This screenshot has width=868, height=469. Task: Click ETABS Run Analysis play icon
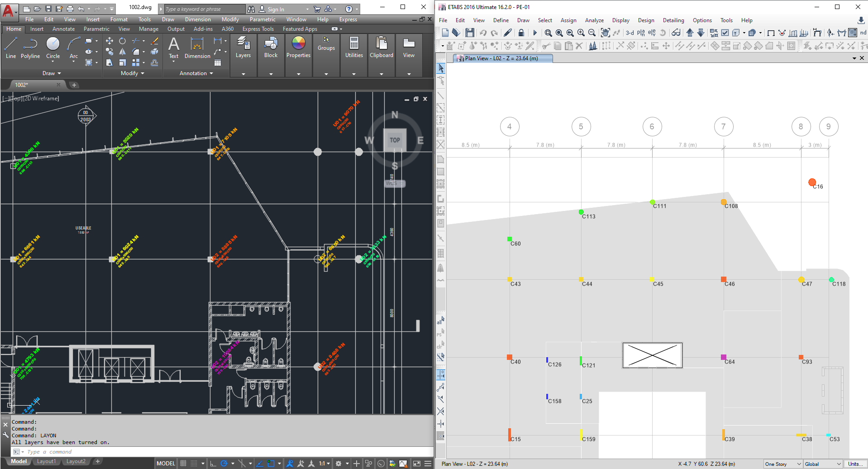(x=535, y=33)
